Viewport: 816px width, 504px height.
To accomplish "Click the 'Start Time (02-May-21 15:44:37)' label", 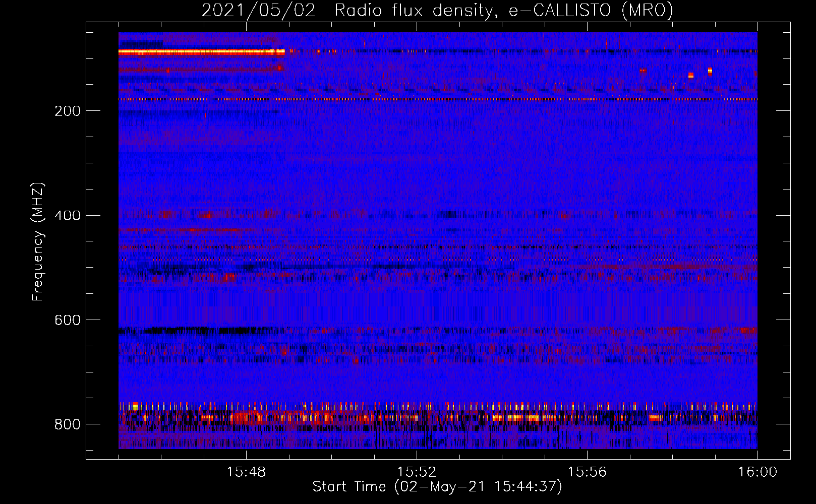I will click(437, 487).
